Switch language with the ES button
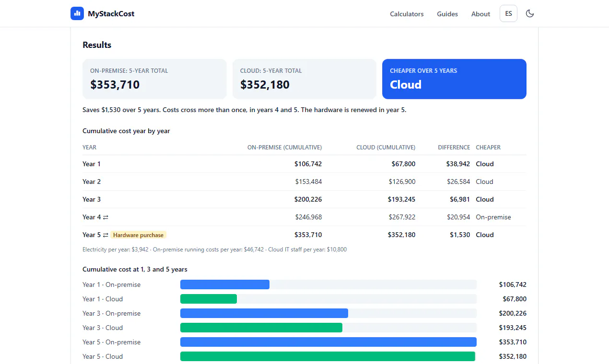Viewport: 609px width, 364px height. tap(508, 13)
